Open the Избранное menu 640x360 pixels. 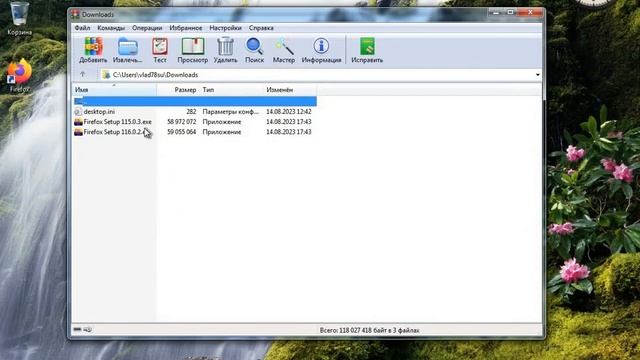186,28
